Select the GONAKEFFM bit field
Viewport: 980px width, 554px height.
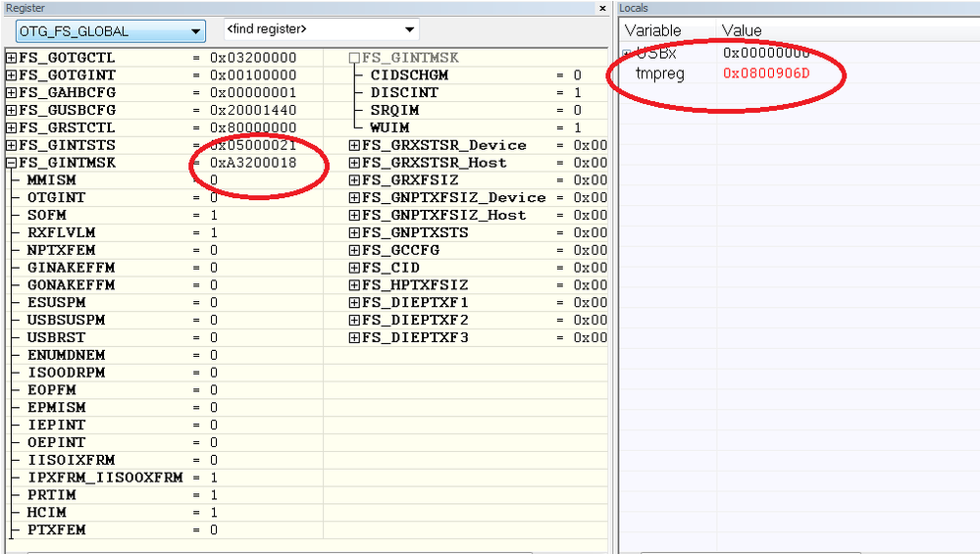tap(72, 284)
